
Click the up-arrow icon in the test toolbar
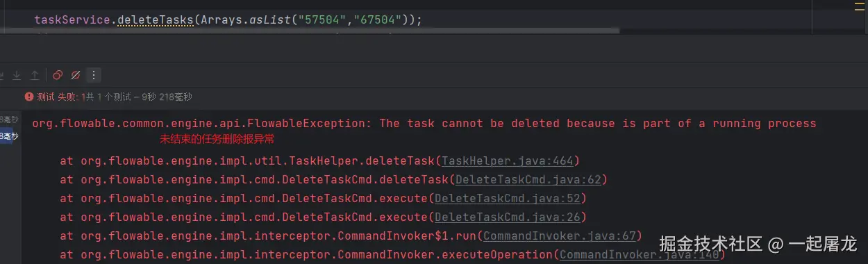[x=35, y=75]
